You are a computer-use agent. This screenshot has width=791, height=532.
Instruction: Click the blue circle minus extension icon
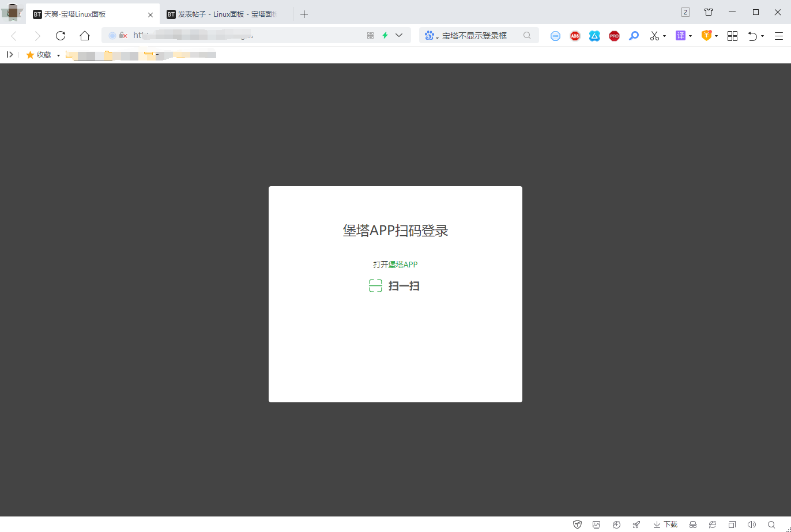(x=555, y=36)
